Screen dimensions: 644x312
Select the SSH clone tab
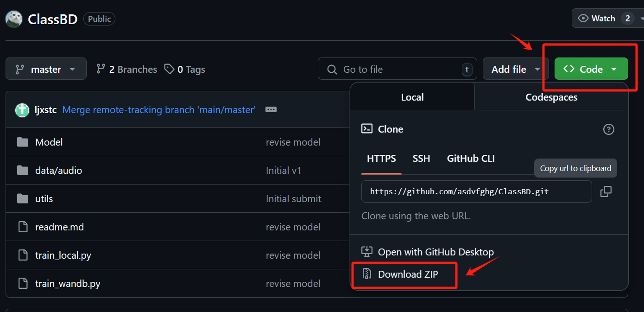[x=422, y=159]
